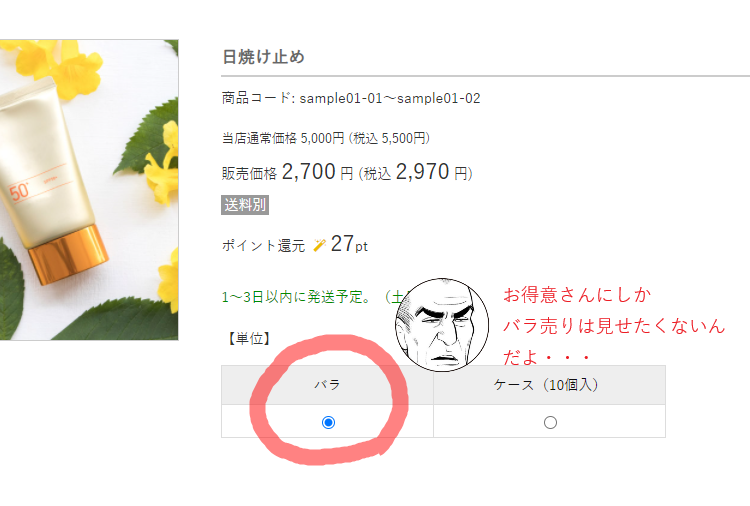750x506 pixels.
Task: Click the green 1〜3日以内に発送予定 text
Action: 298,297
